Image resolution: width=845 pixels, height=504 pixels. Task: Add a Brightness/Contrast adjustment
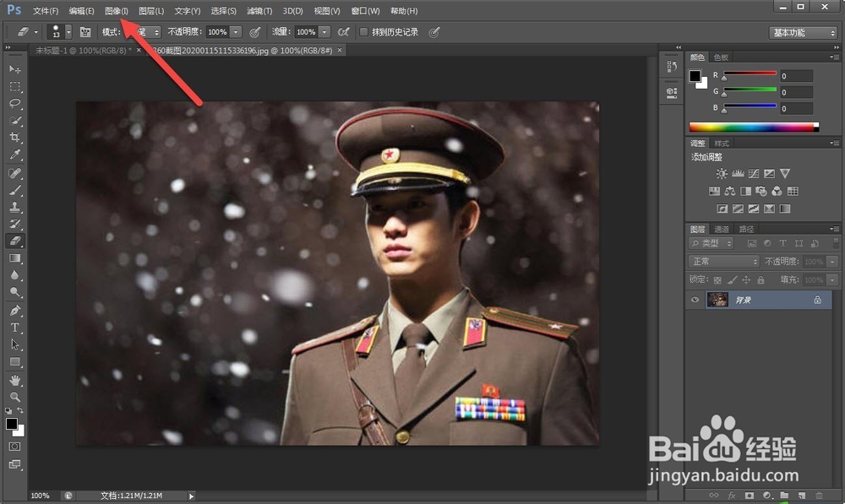(722, 173)
